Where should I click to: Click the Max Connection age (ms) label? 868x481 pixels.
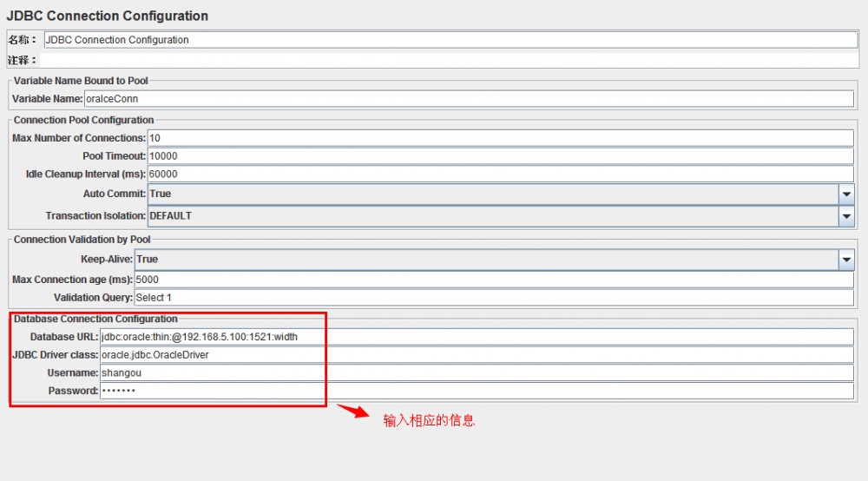point(73,280)
